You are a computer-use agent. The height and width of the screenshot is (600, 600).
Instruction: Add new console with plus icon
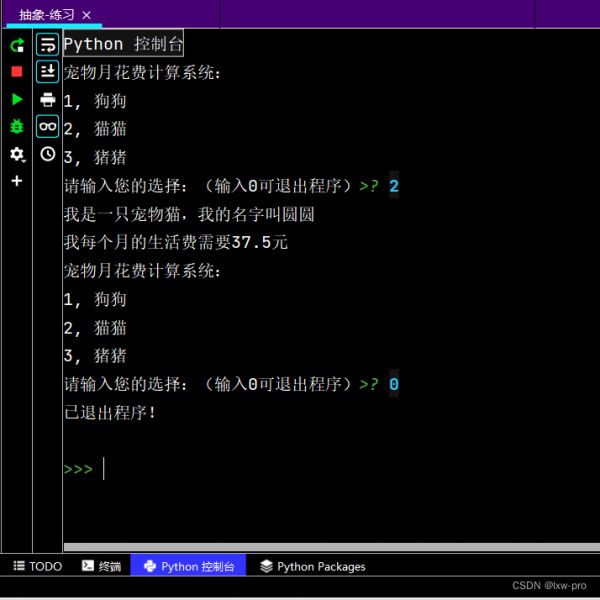point(17,181)
